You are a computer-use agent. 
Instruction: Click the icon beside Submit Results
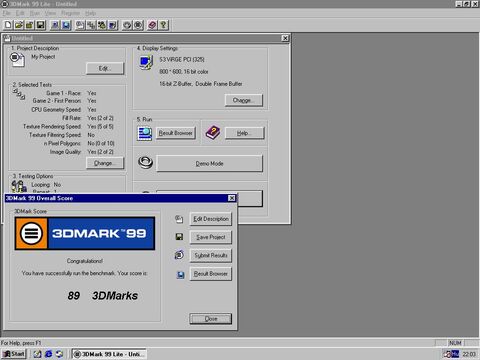click(x=179, y=255)
